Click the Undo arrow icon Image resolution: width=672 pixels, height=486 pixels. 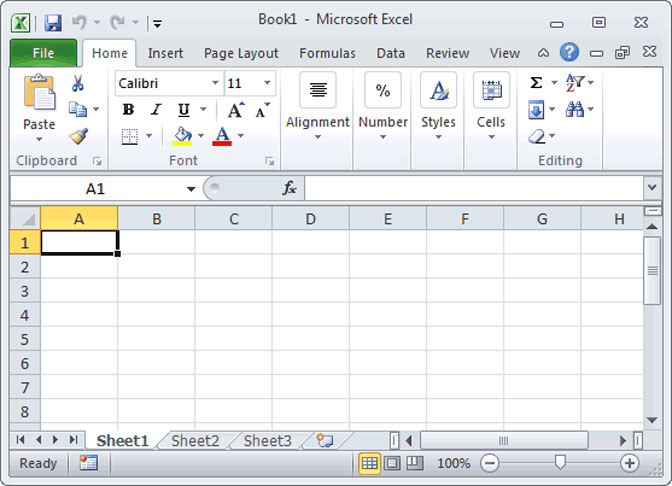[x=79, y=22]
